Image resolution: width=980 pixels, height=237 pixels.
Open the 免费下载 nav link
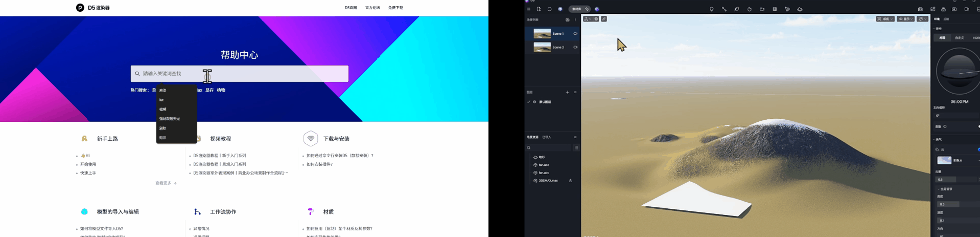coord(395,8)
